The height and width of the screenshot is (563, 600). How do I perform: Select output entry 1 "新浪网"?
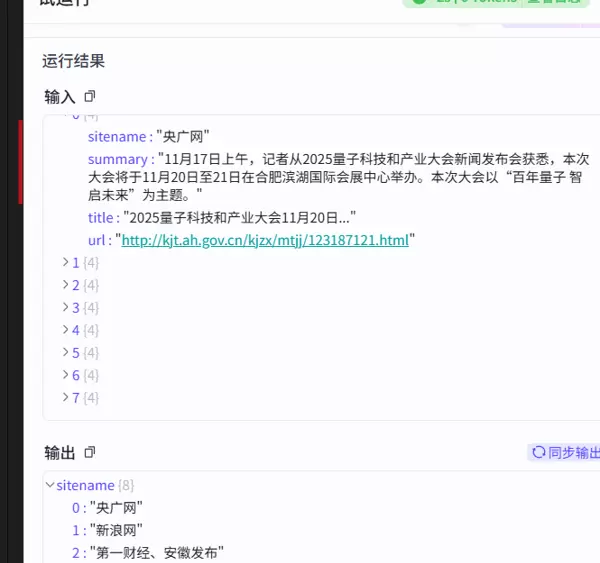pyautogui.click(x=116, y=530)
